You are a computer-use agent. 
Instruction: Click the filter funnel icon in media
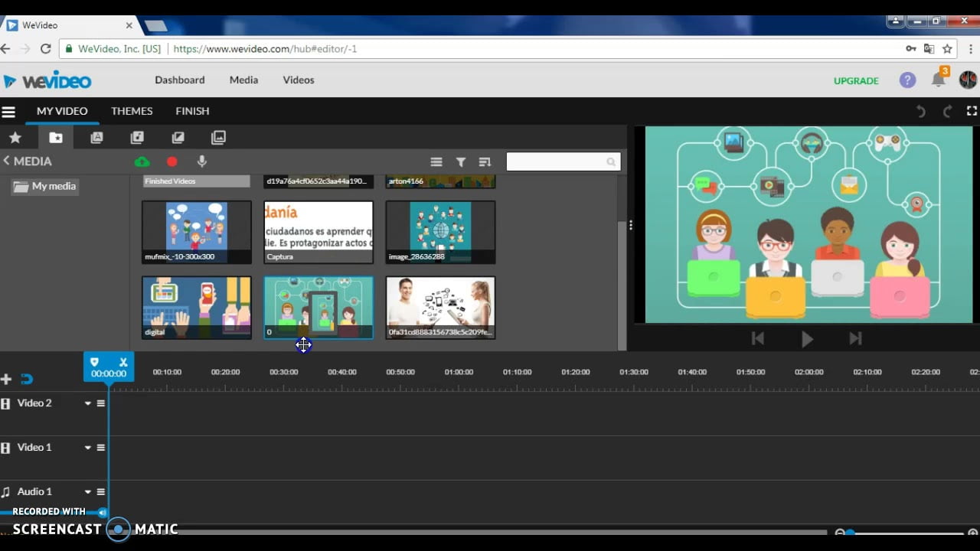point(461,162)
